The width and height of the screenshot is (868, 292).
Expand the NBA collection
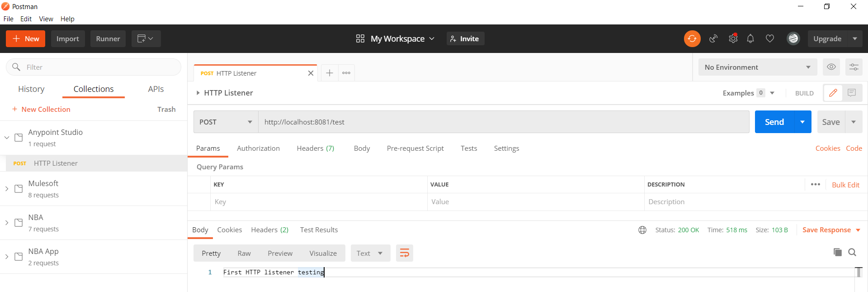coord(7,223)
